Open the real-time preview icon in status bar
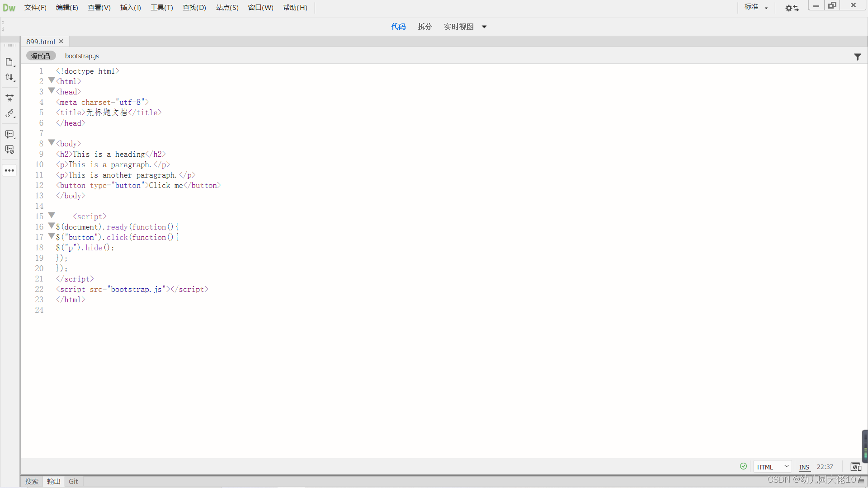 click(x=855, y=467)
